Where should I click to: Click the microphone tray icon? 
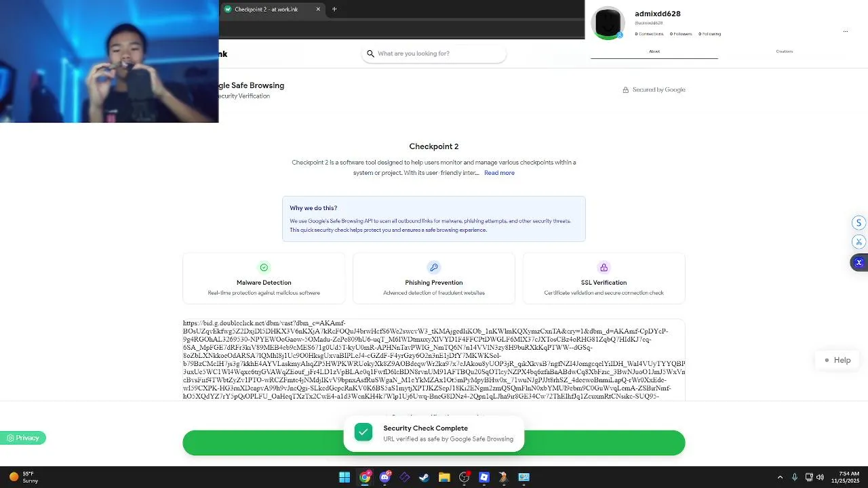(794, 477)
